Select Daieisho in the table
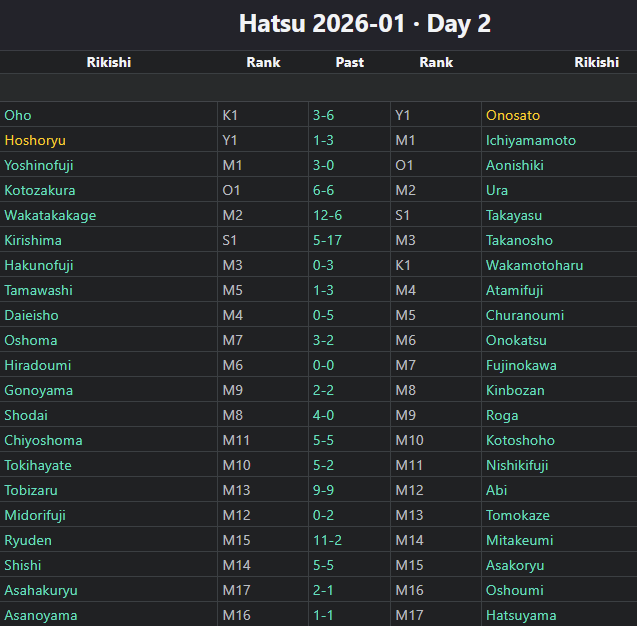Screen dimensions: 637x626 [31, 316]
